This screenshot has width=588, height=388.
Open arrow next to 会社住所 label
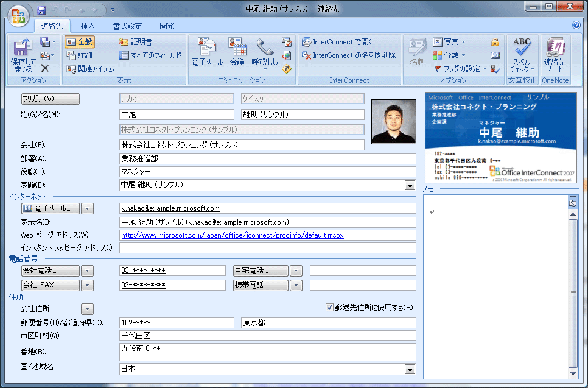(x=88, y=309)
